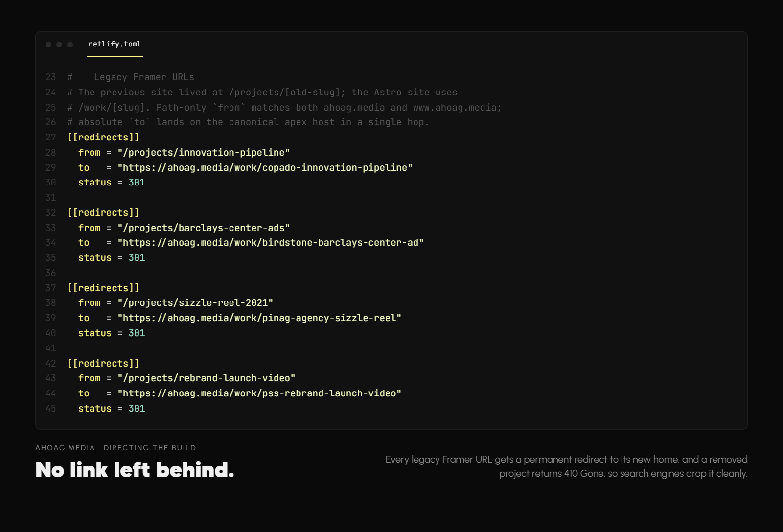
Task: Select "/projects/rebrand-launch-video" string
Action: pyautogui.click(x=207, y=378)
